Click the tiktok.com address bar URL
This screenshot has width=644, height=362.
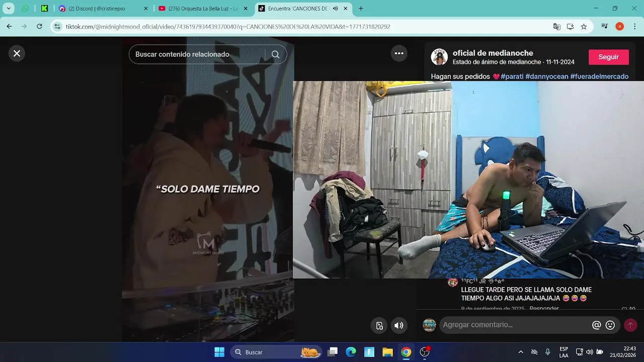[228, 27]
